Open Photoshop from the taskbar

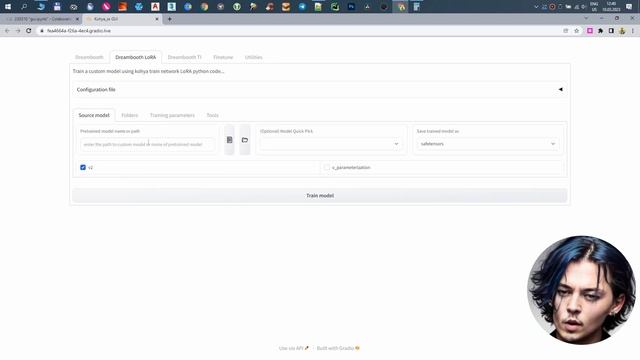coord(351,7)
